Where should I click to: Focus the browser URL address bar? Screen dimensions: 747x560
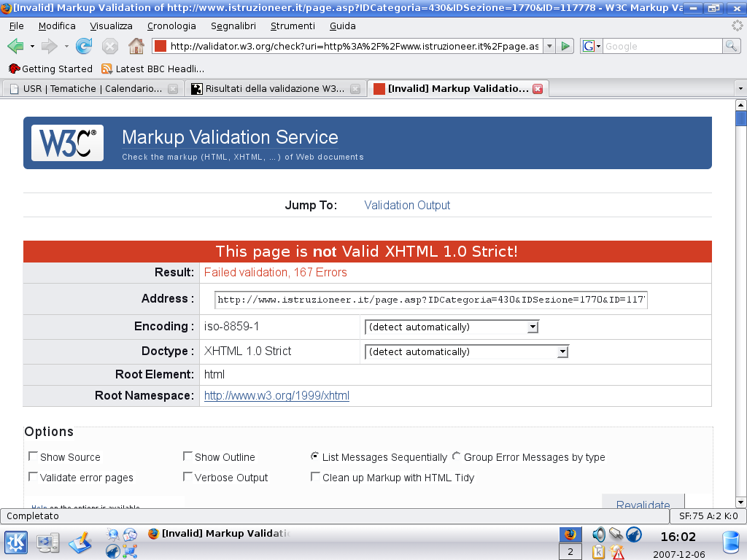354,46
